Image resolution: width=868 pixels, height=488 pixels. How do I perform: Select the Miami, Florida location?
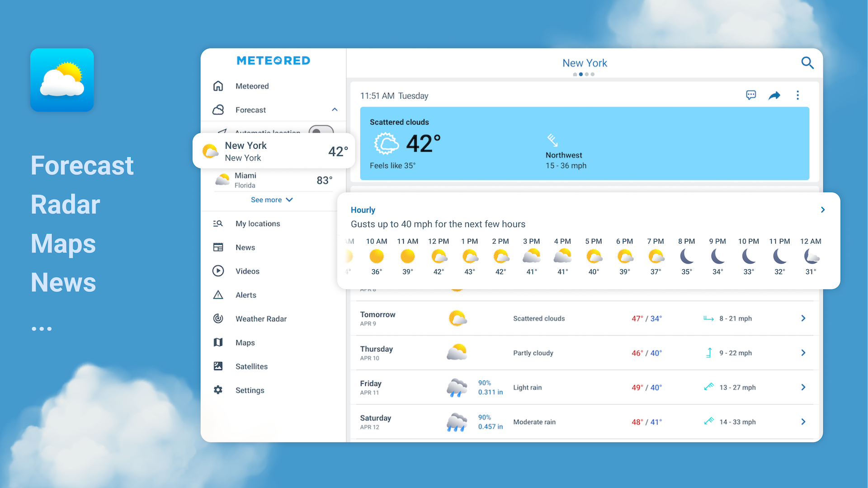point(274,180)
